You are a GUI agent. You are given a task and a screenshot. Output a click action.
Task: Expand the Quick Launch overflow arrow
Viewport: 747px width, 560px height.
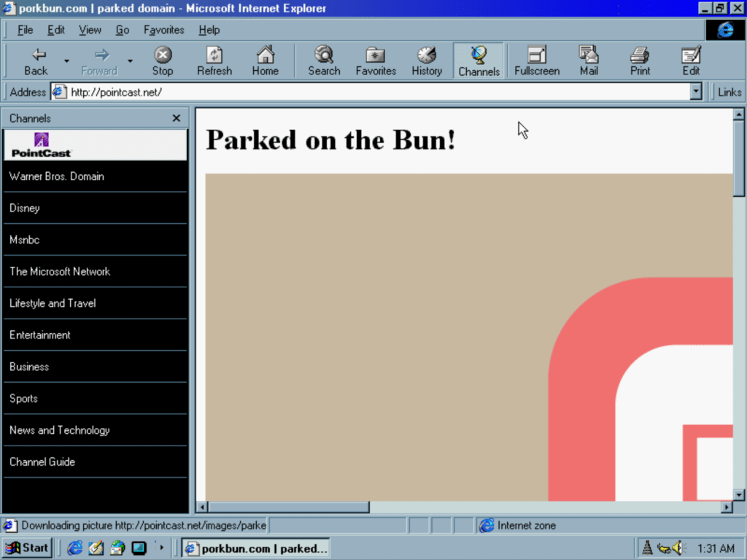click(x=161, y=548)
